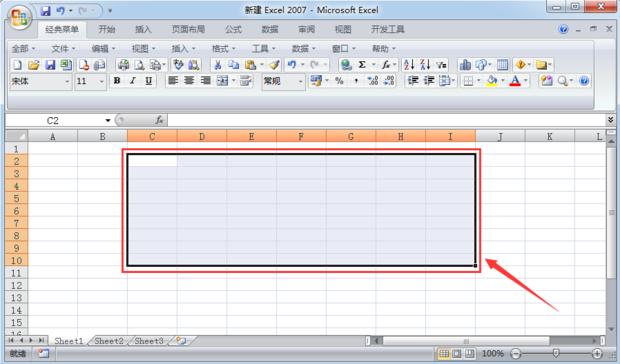This screenshot has height=364, width=620.
Task: Click the zoom slider handle
Action: pyautogui.click(x=556, y=353)
